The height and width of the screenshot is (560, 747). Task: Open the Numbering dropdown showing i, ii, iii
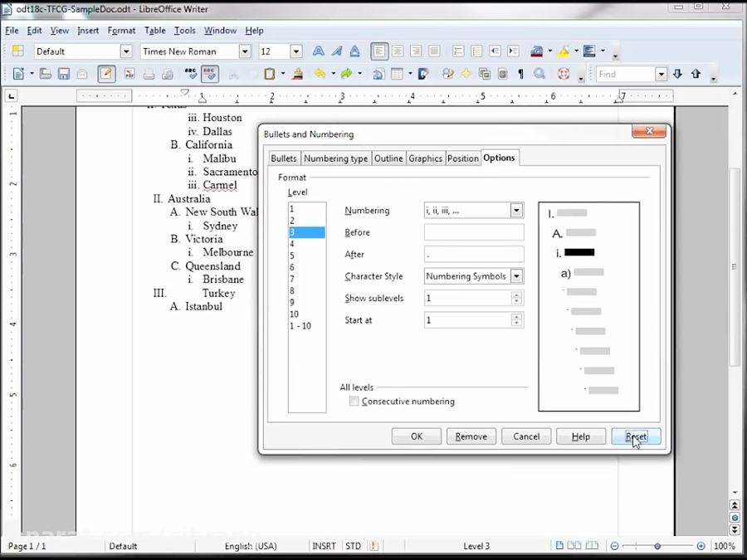click(x=516, y=210)
